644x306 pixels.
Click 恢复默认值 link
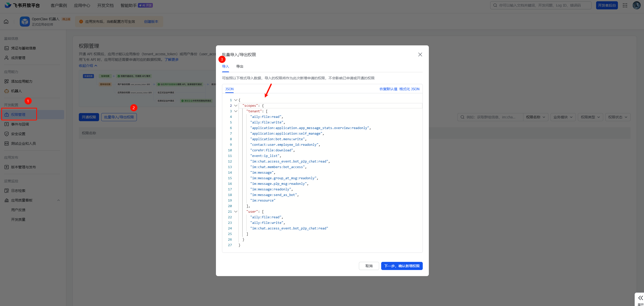click(388, 89)
